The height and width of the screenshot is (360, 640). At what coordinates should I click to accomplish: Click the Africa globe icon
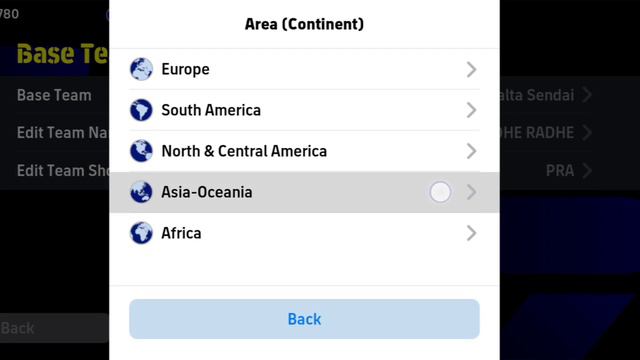tap(141, 233)
